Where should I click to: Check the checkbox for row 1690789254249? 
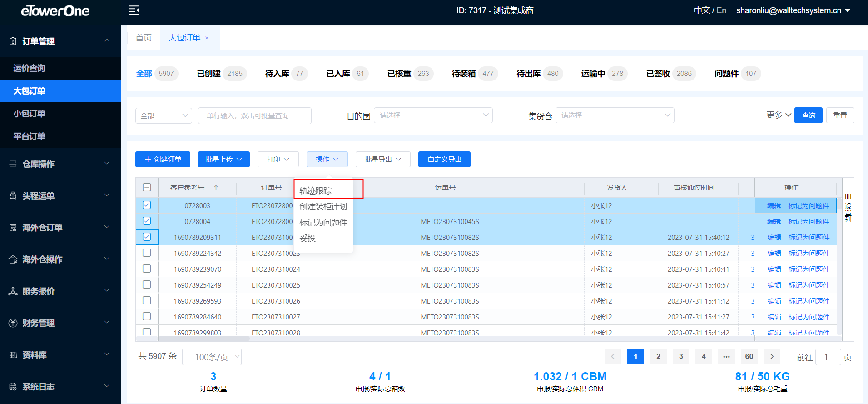pos(147,284)
